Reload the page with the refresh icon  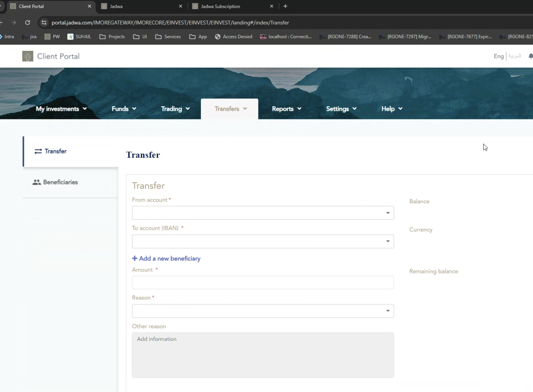point(27,22)
